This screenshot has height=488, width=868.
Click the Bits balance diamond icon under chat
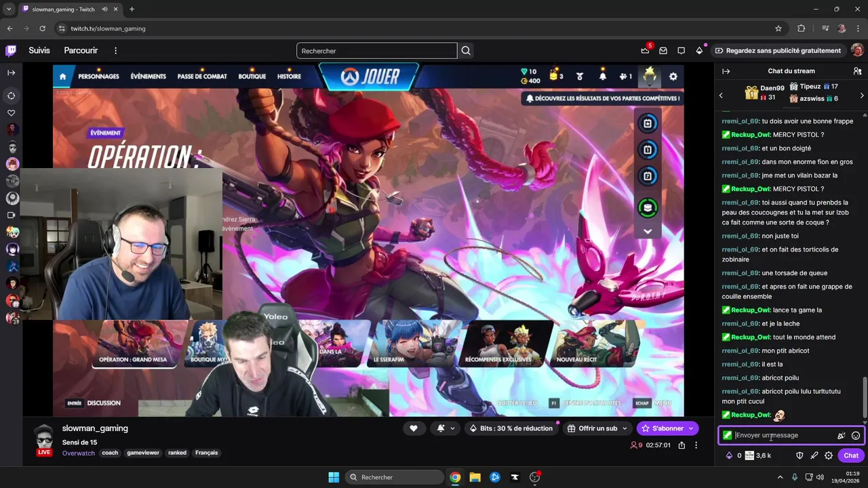point(730,455)
